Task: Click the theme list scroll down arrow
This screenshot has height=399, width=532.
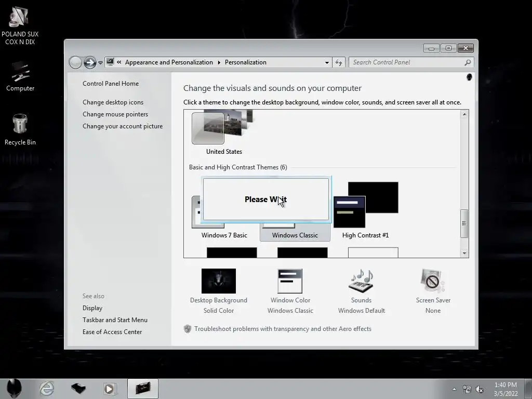Action: (x=464, y=253)
